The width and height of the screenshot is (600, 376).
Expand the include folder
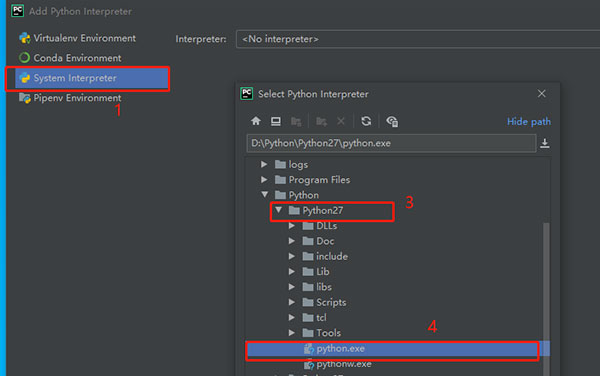tap(292, 256)
